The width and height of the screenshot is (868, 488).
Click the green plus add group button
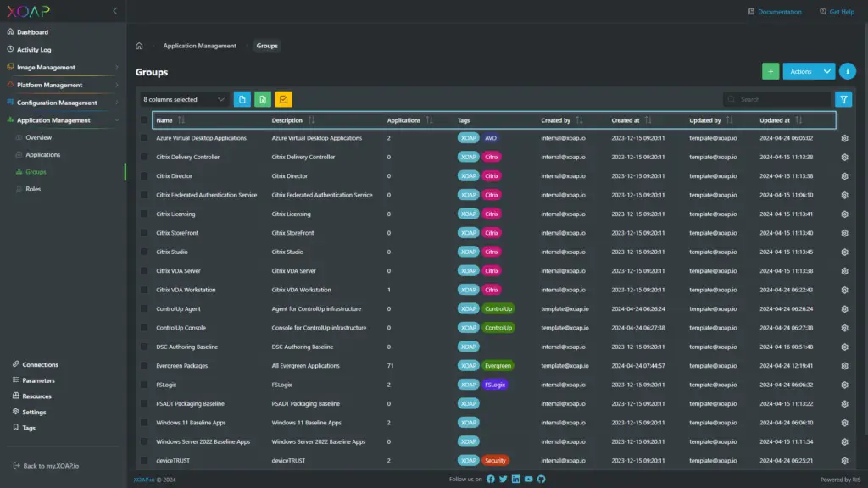(x=770, y=71)
